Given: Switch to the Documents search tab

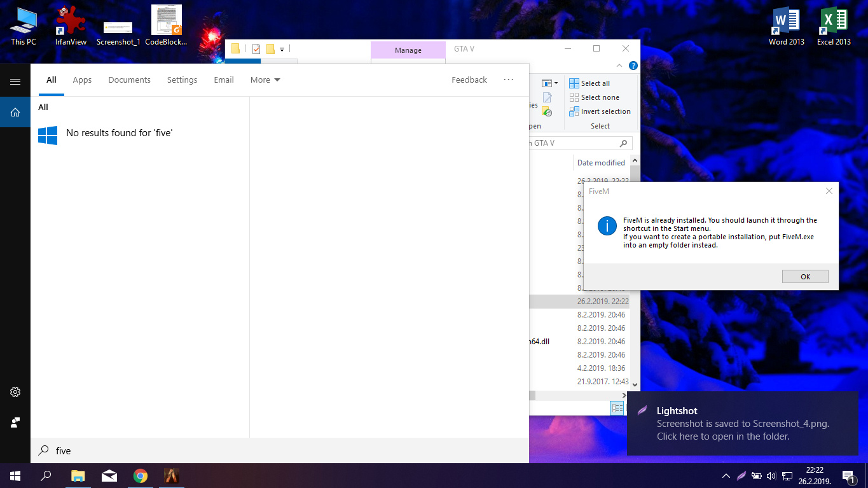Looking at the screenshot, I should click(x=129, y=80).
